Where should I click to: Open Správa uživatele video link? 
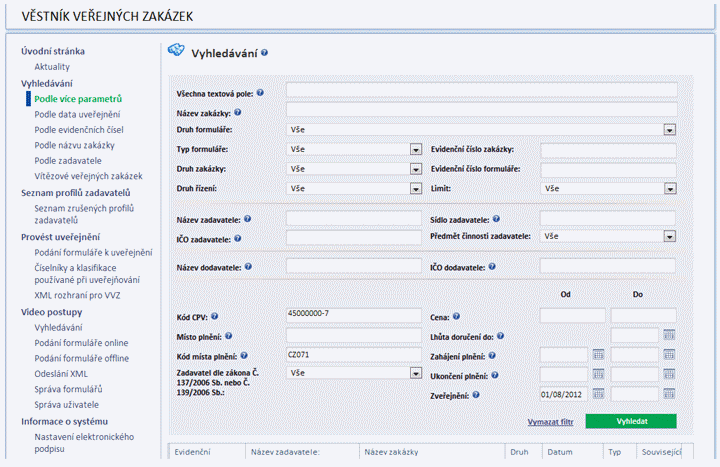(x=67, y=405)
